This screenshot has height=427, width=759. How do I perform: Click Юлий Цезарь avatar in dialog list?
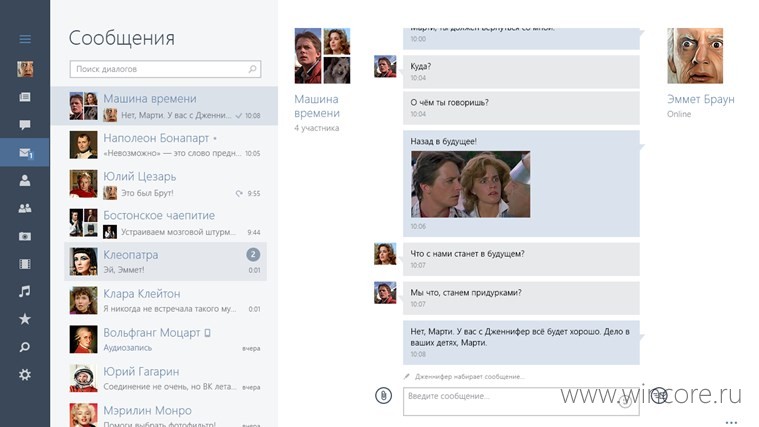pyautogui.click(x=83, y=184)
